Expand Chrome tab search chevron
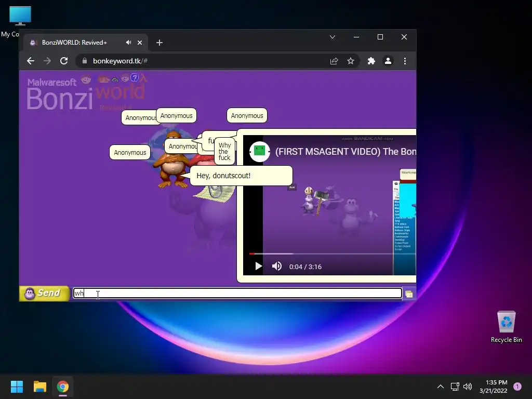This screenshot has width=532, height=399. click(x=332, y=37)
